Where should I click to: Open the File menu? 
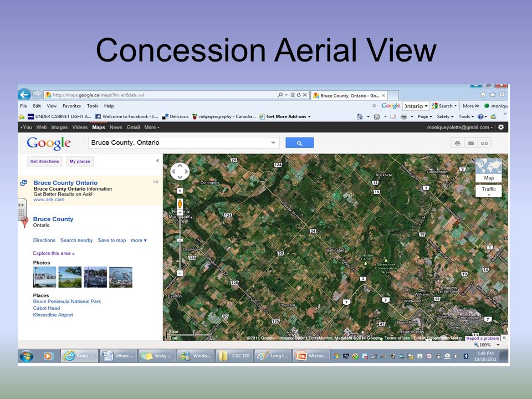pos(23,106)
